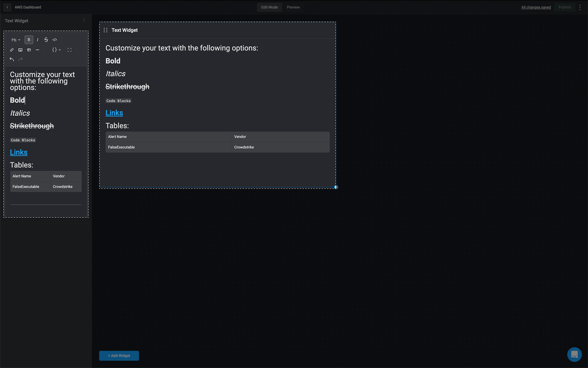Click the canvas widget's Customize your text heading

point(182,48)
